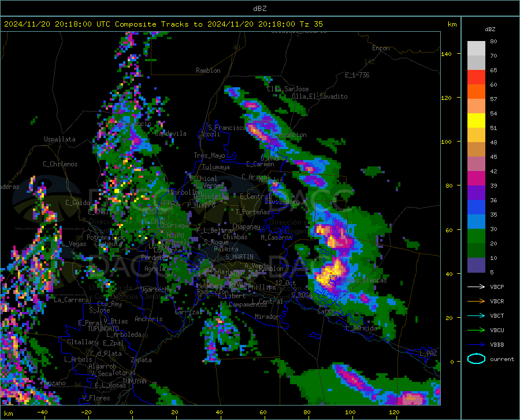Click the 120 km tick on horizontal axis

point(394,412)
